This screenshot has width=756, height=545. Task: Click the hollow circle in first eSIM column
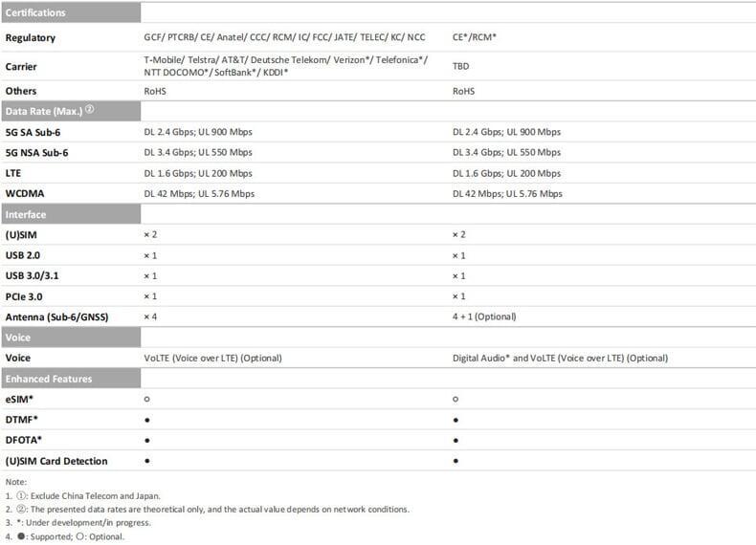point(147,399)
